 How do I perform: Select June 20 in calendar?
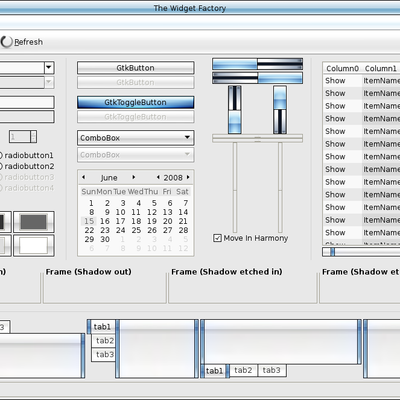(167, 221)
